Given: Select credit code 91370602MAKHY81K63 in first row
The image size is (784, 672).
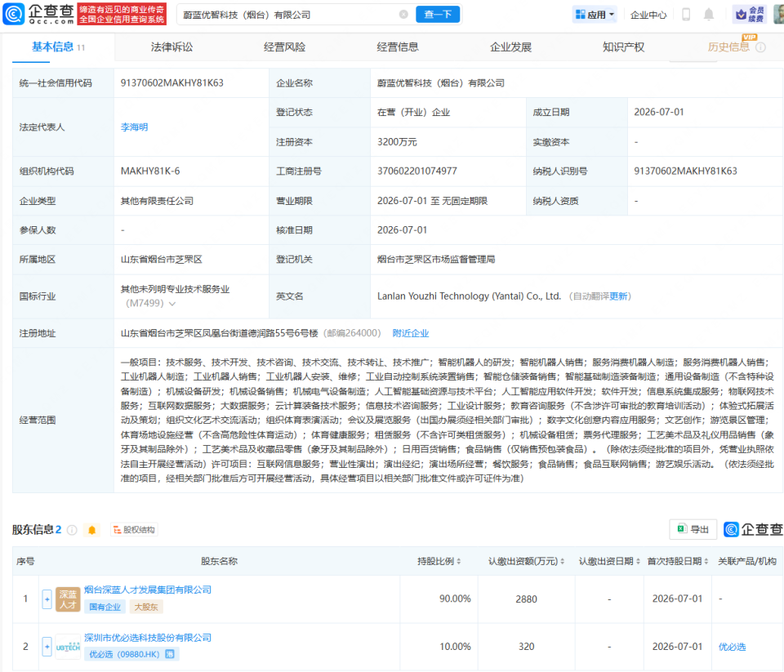Looking at the screenshot, I should (x=172, y=83).
